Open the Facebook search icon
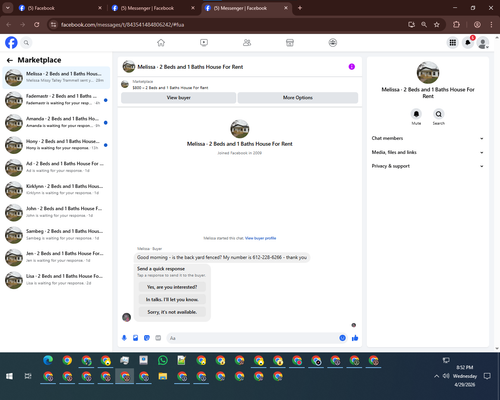 [x=26, y=43]
